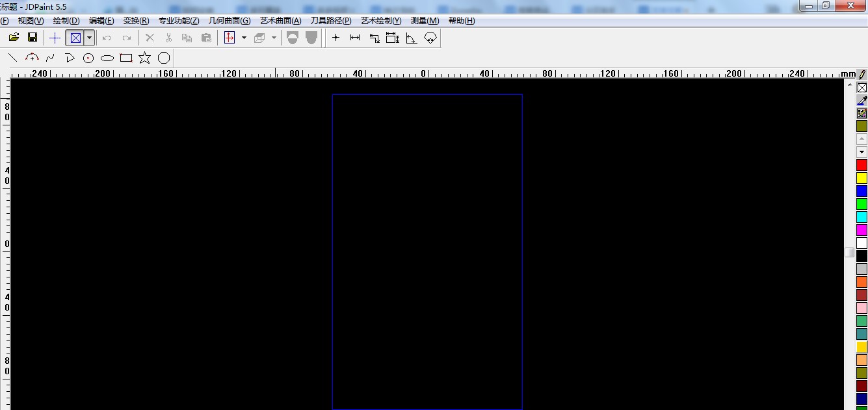Open the 几何曲面(G) menu
Image resolution: width=868 pixels, height=410 pixels.
point(229,20)
